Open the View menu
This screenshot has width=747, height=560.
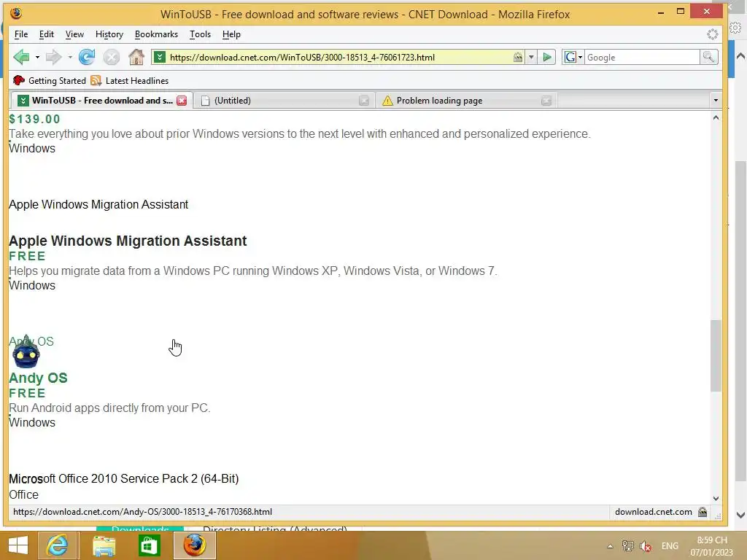point(74,34)
